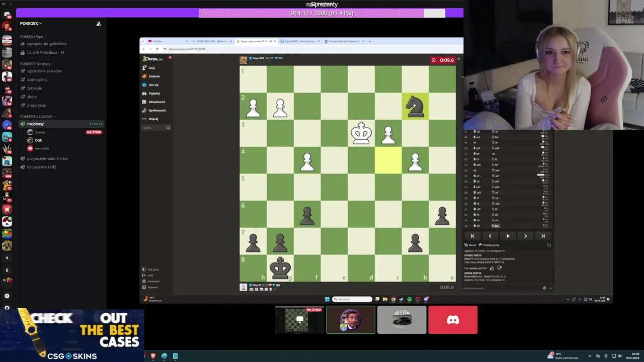Screen dimensions: 644x362
Task: Expand the Więcej menu on Chess.com
Action: (x=150, y=119)
